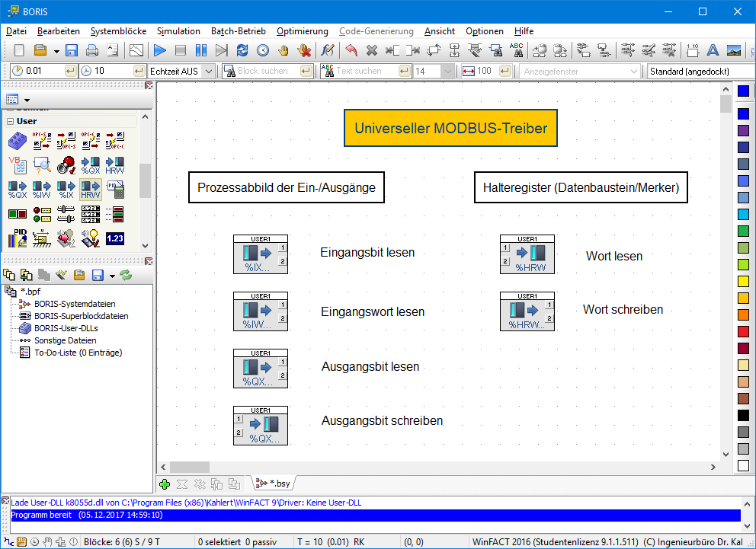
Task: Select the PID controller block icon
Action: coord(18,238)
